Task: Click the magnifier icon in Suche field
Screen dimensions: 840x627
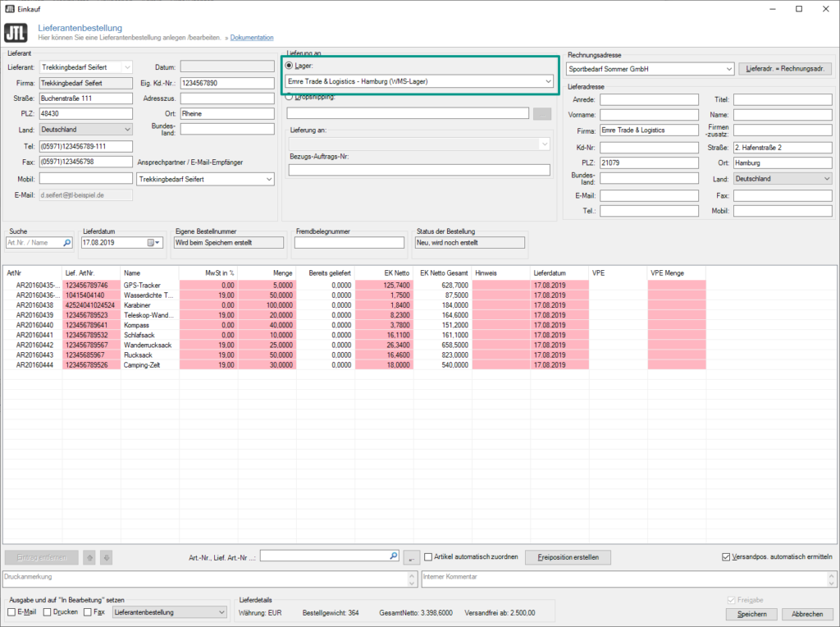Action: 66,243
